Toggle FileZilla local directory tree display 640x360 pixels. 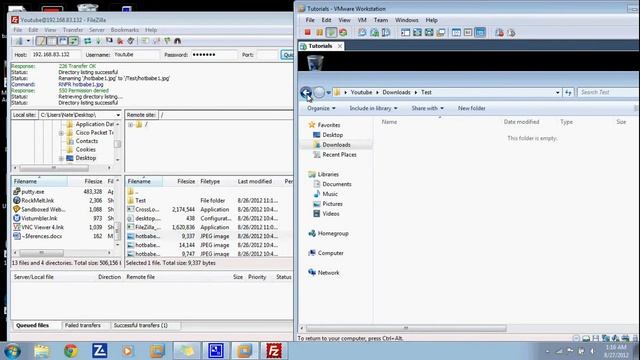click(52, 41)
